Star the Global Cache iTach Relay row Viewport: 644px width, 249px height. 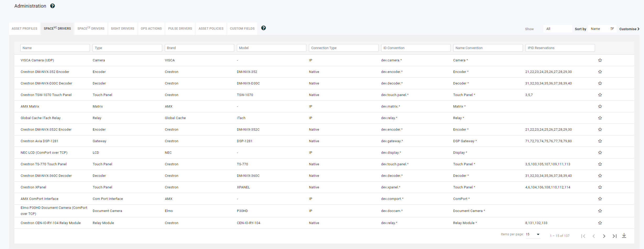click(x=600, y=118)
